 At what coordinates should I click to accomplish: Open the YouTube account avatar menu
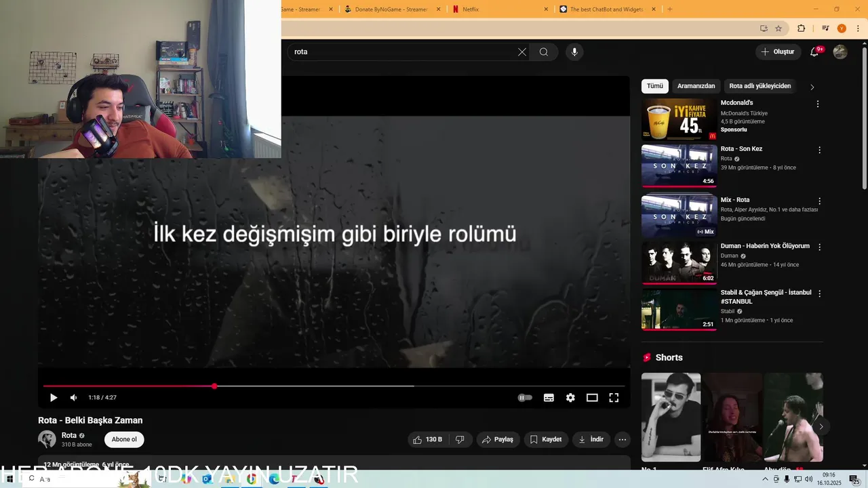click(840, 52)
